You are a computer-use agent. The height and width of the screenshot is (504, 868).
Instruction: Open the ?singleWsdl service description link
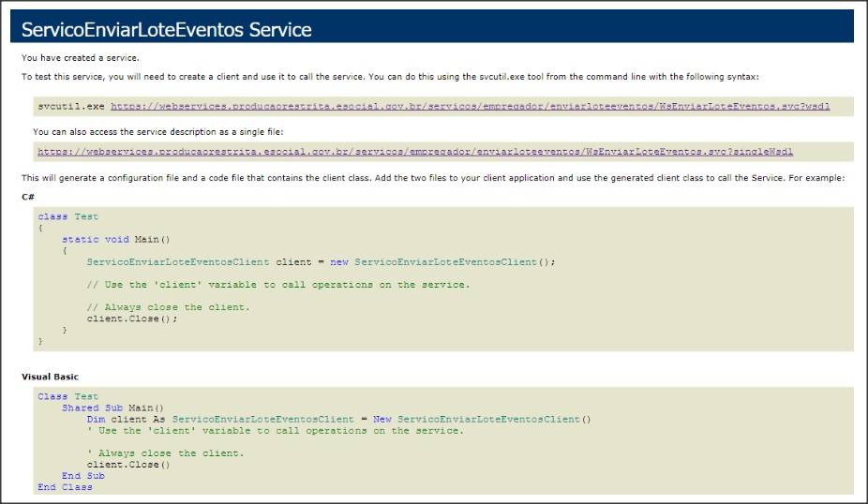click(x=415, y=152)
